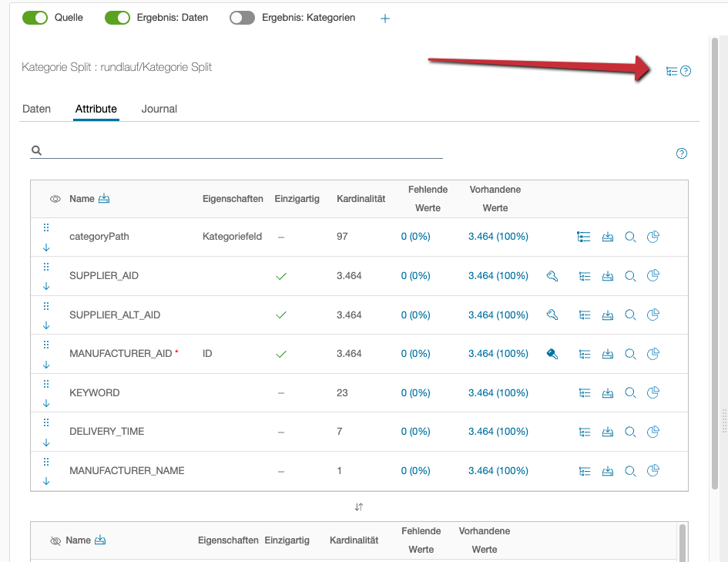Screen dimensions: 728x562
Task: Click export icon in DELIVERY_TIME row
Action: click(607, 432)
